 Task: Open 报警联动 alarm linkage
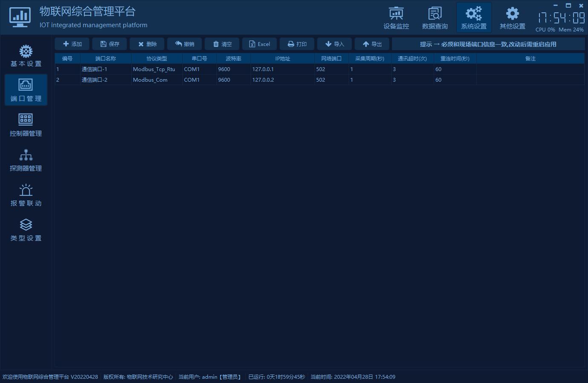[26, 195]
